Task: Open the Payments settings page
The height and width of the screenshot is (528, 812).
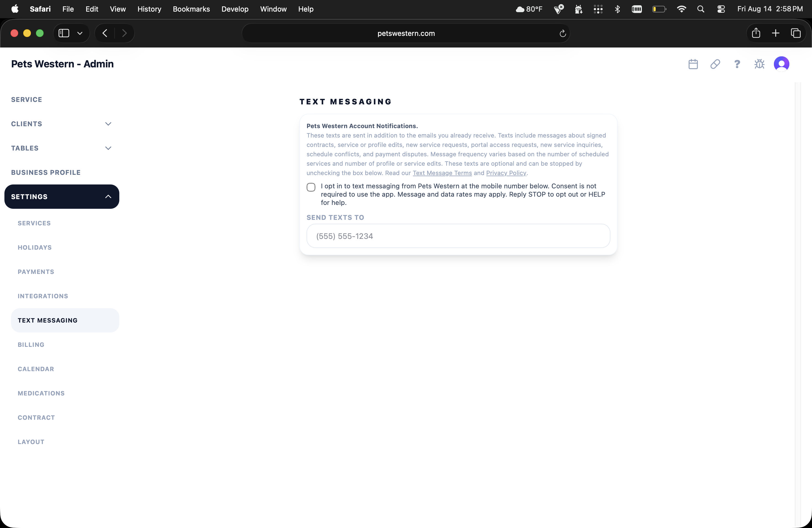Action: (36, 271)
